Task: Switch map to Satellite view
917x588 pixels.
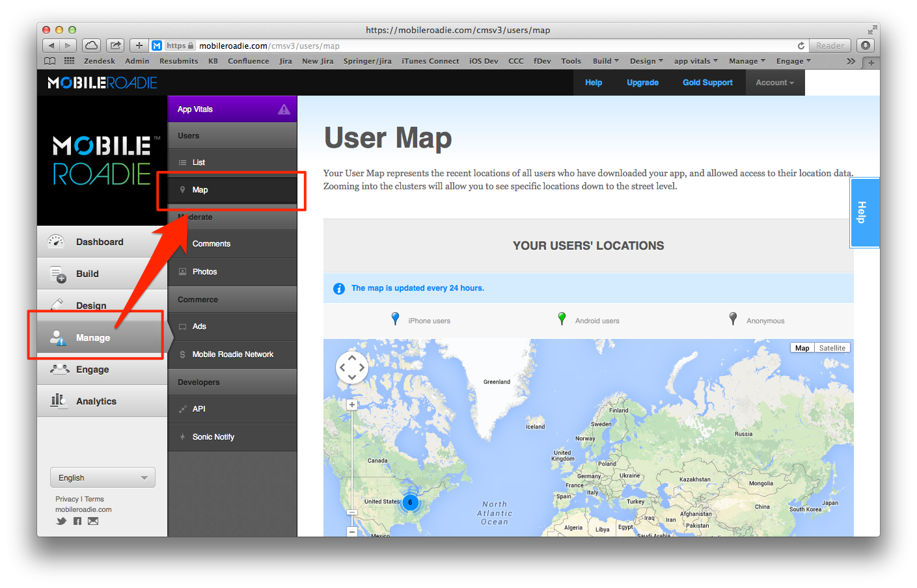Action: [x=832, y=348]
